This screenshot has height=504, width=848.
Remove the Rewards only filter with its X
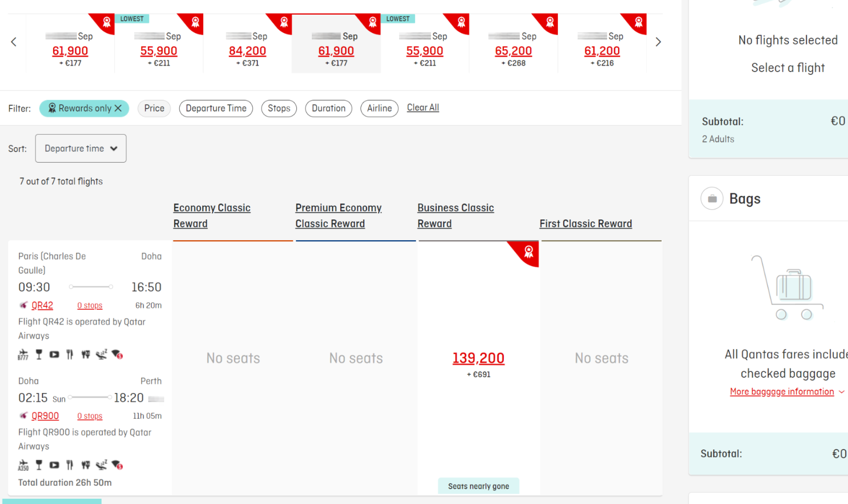tap(118, 108)
